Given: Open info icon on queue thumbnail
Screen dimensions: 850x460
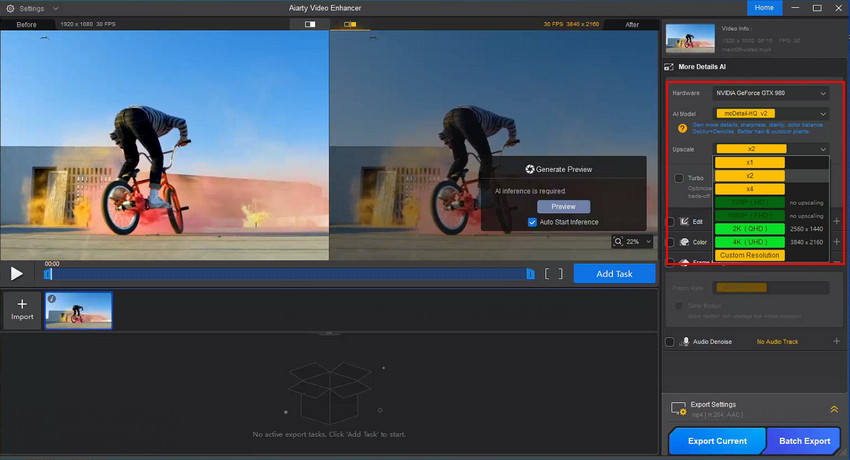Looking at the screenshot, I should point(52,299).
